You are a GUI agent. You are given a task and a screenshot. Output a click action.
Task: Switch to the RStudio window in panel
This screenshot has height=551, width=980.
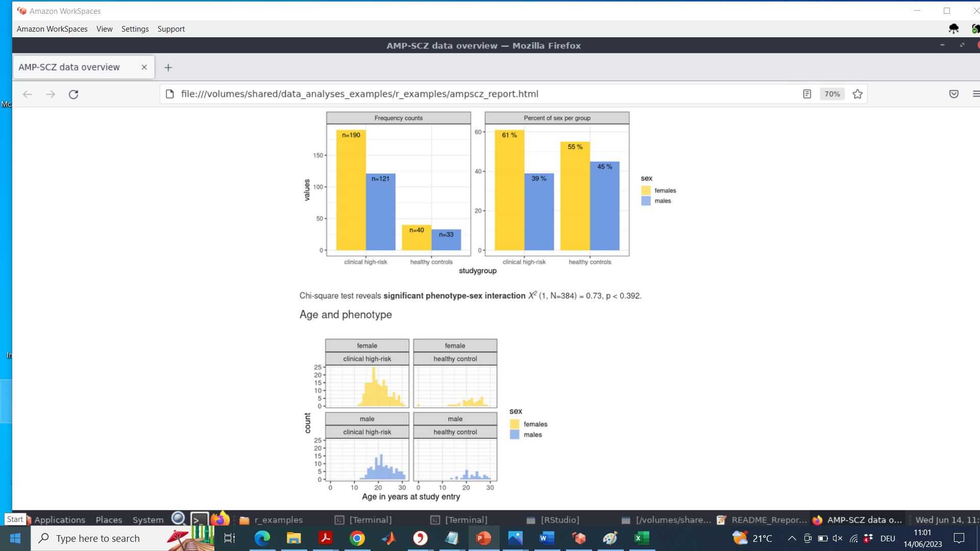click(554, 520)
